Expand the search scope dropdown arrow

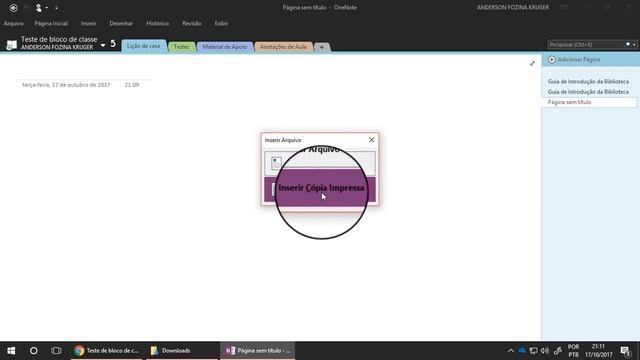(634, 44)
